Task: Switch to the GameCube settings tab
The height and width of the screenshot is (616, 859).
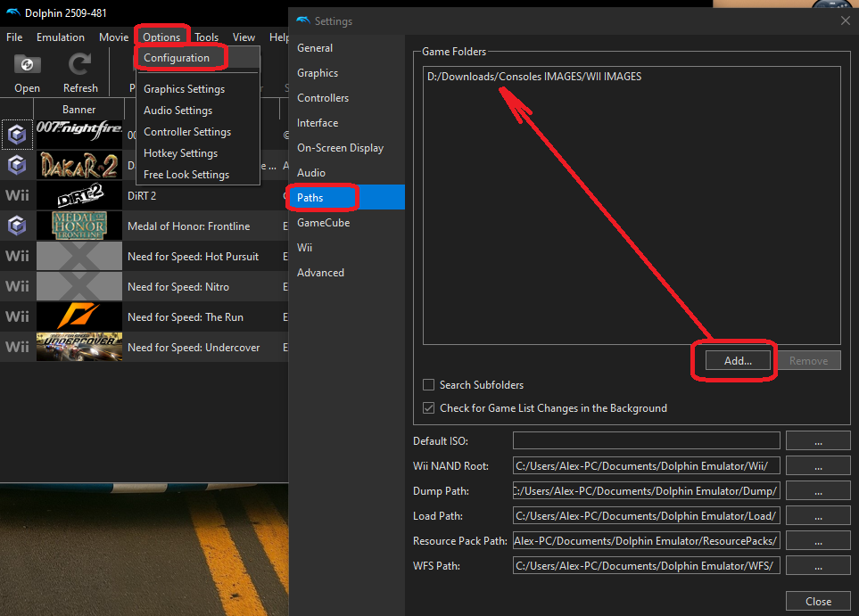Action: [x=323, y=222]
